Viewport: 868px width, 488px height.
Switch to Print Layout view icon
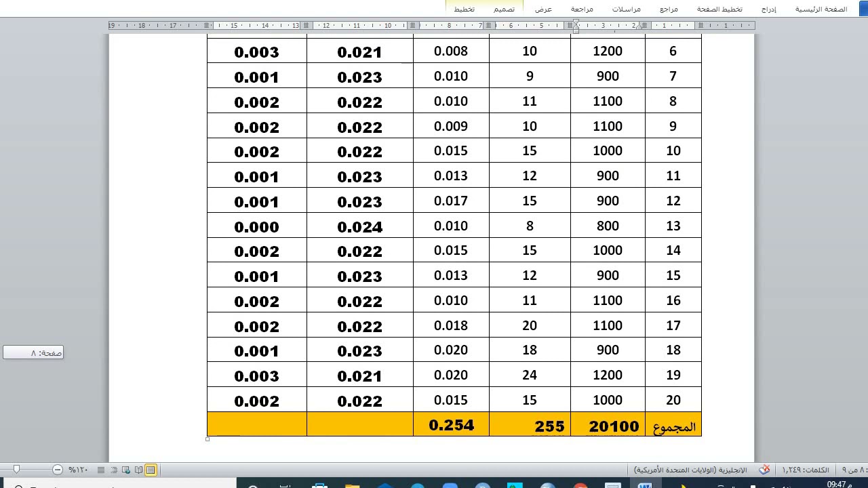[x=151, y=470]
